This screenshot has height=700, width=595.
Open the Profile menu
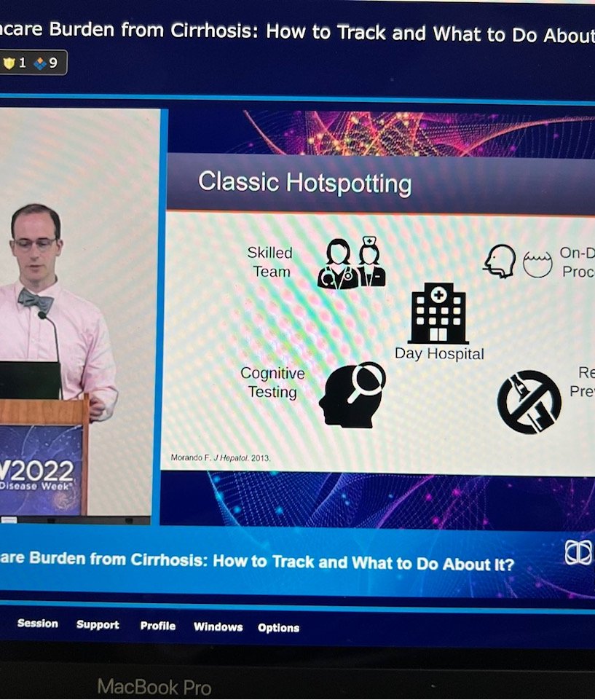tap(158, 626)
